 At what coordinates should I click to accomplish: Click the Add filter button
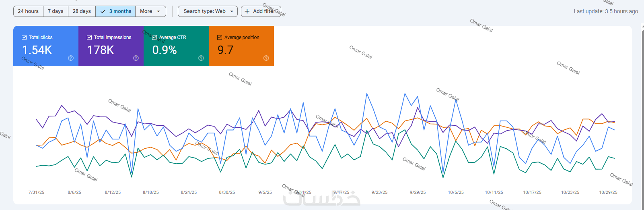(x=261, y=11)
